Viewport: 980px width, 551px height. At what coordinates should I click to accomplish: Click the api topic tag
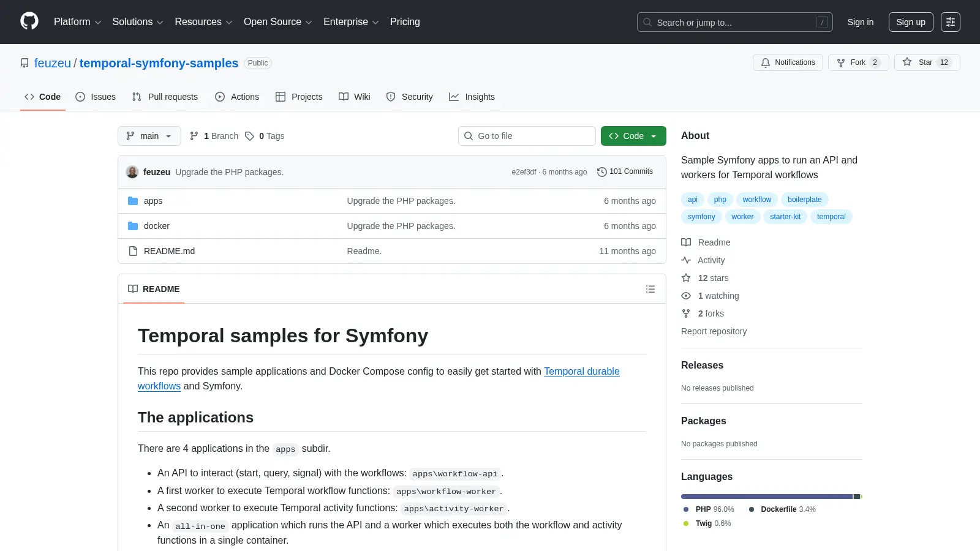[x=692, y=200]
